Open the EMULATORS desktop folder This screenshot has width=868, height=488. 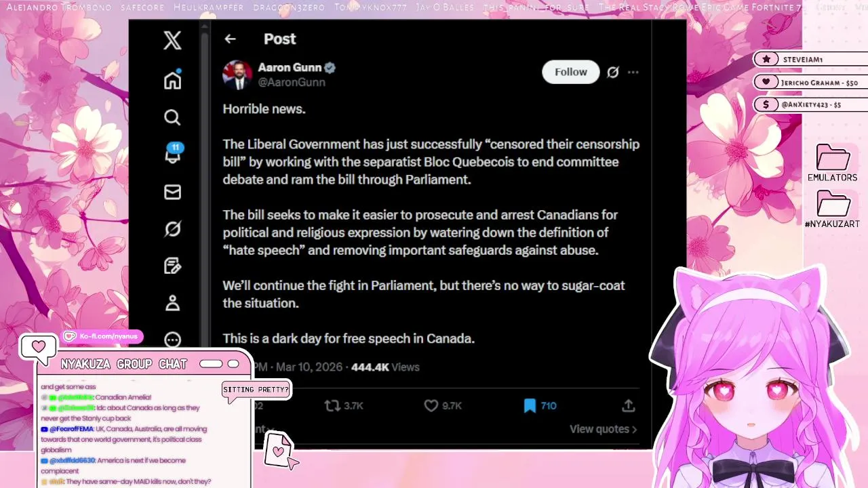click(832, 163)
